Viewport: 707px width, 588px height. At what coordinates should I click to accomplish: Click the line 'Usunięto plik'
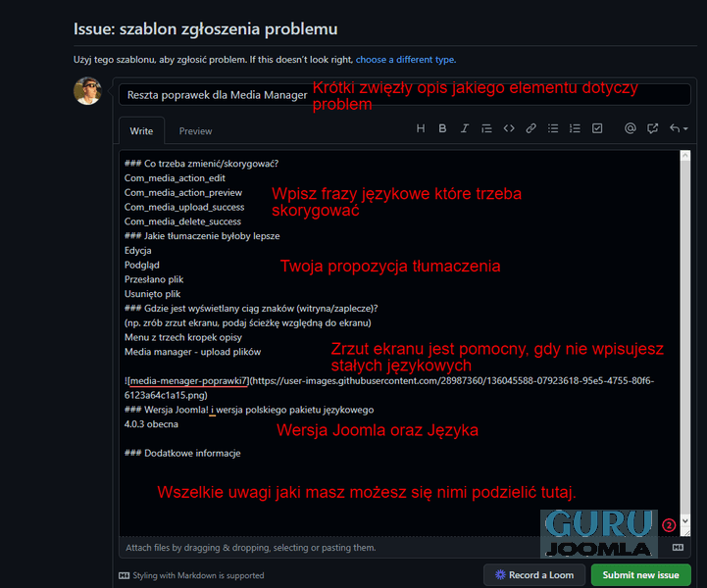click(x=152, y=294)
